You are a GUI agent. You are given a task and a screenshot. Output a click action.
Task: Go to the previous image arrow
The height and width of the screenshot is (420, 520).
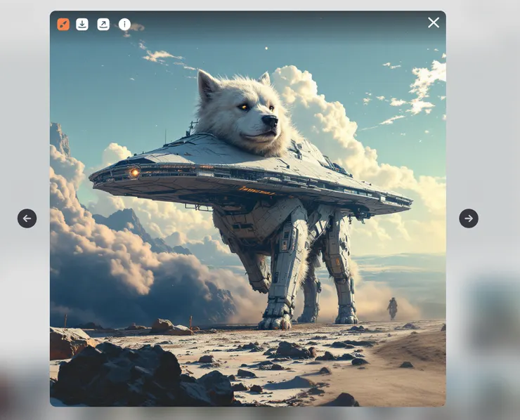(27, 218)
